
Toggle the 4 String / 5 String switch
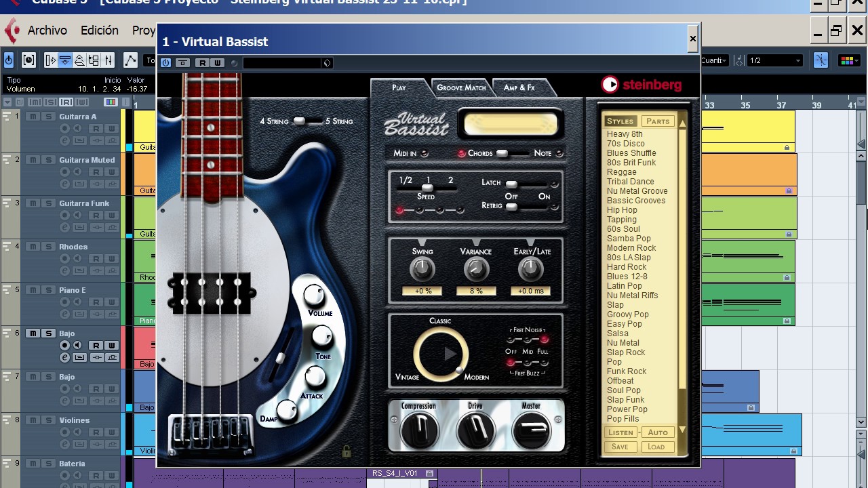pos(307,121)
